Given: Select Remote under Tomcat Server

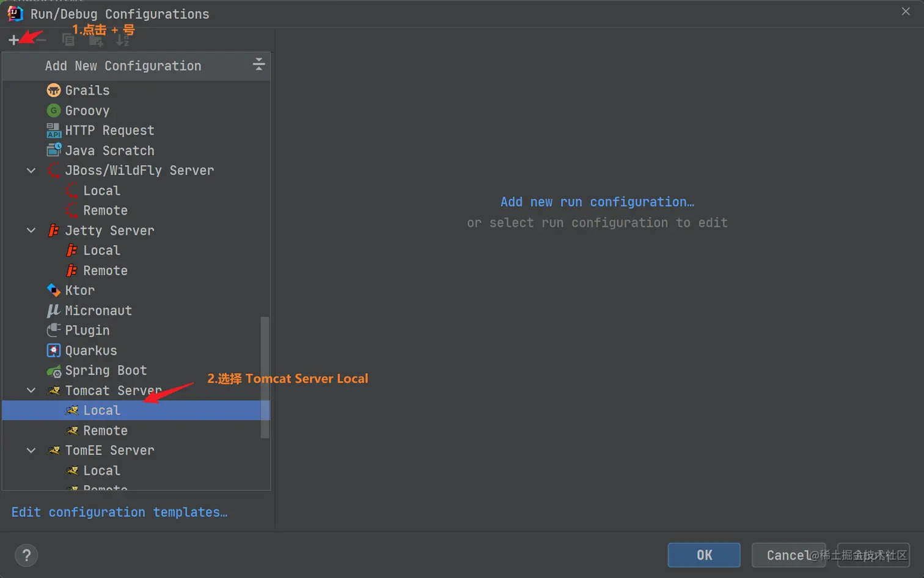Looking at the screenshot, I should tap(136, 431).
